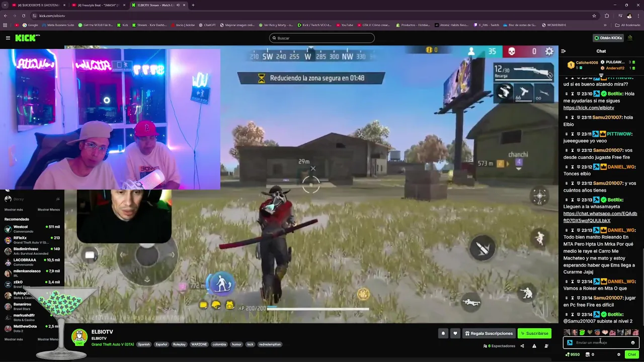The image size is (644, 362).
Task: Select the WARZONE stream tag
Action: tap(199, 344)
